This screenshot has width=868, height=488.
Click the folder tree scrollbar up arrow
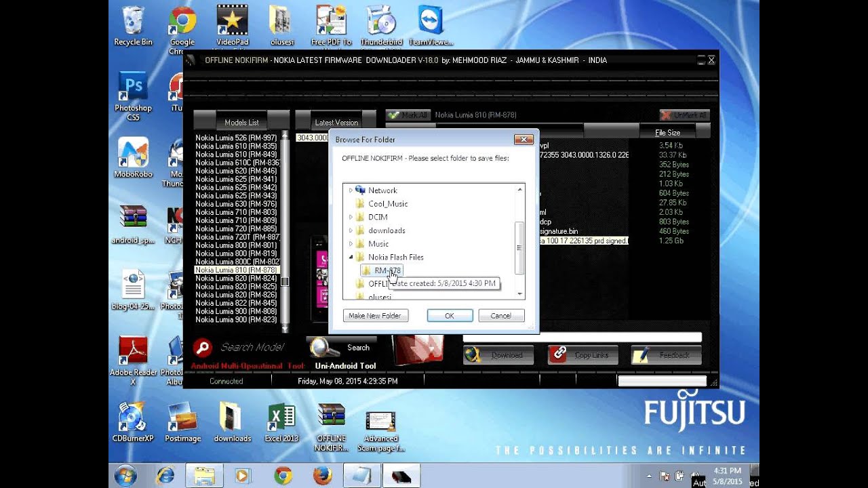coord(520,190)
